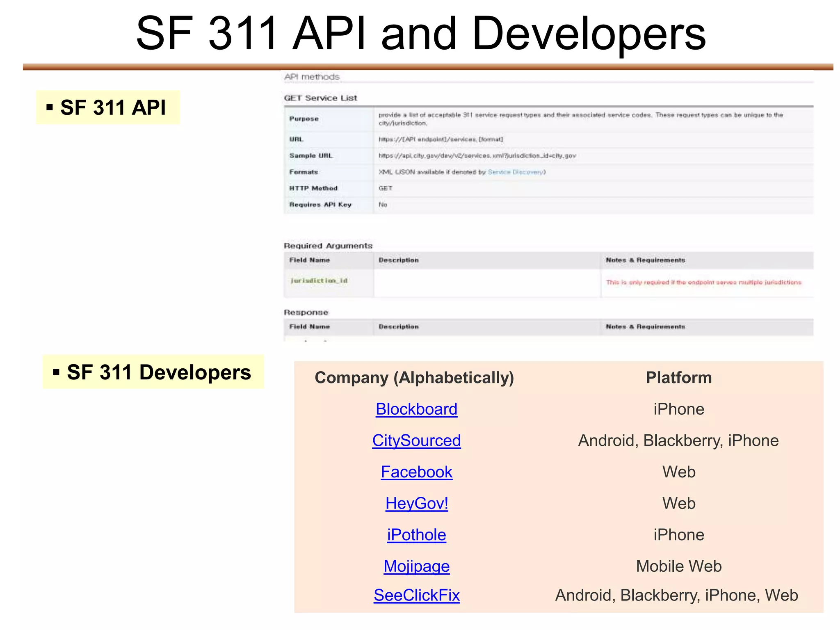Open the HeyGov! link
840x630 pixels.
coord(417,503)
